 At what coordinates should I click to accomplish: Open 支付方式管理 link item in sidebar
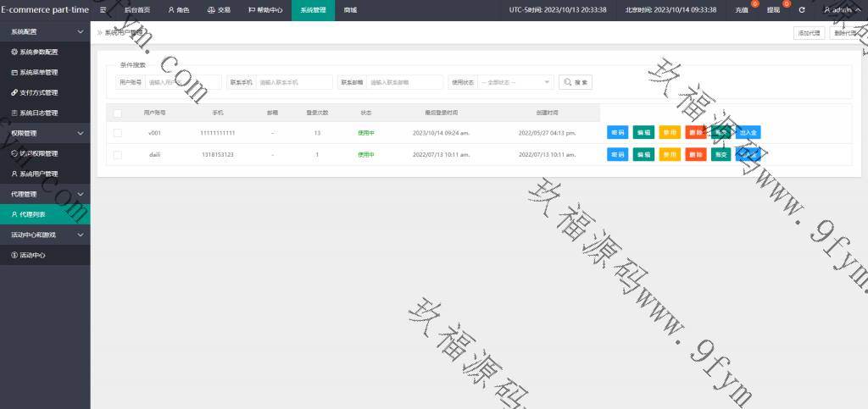pyautogui.click(x=39, y=92)
